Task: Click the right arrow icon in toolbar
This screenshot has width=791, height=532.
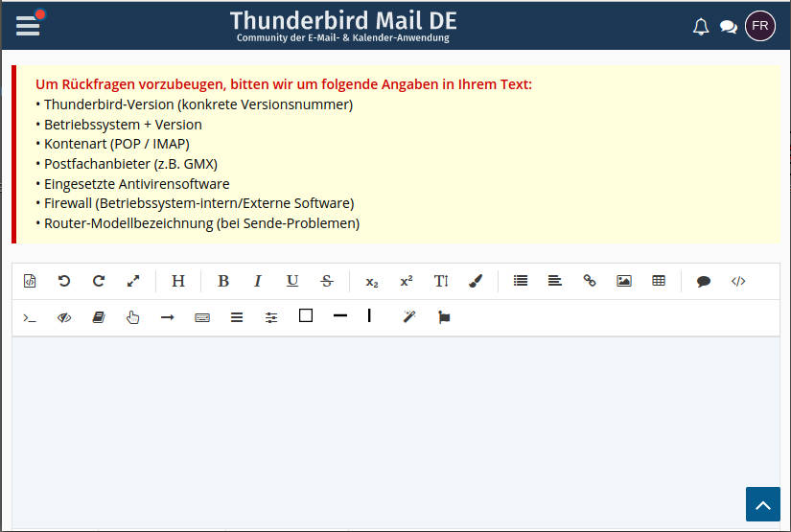Action: (x=168, y=317)
